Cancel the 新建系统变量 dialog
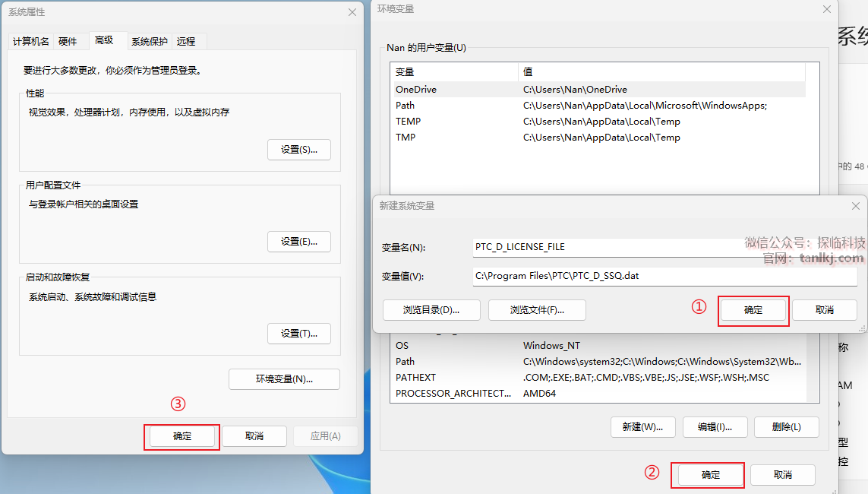This screenshot has height=494, width=868. [824, 310]
